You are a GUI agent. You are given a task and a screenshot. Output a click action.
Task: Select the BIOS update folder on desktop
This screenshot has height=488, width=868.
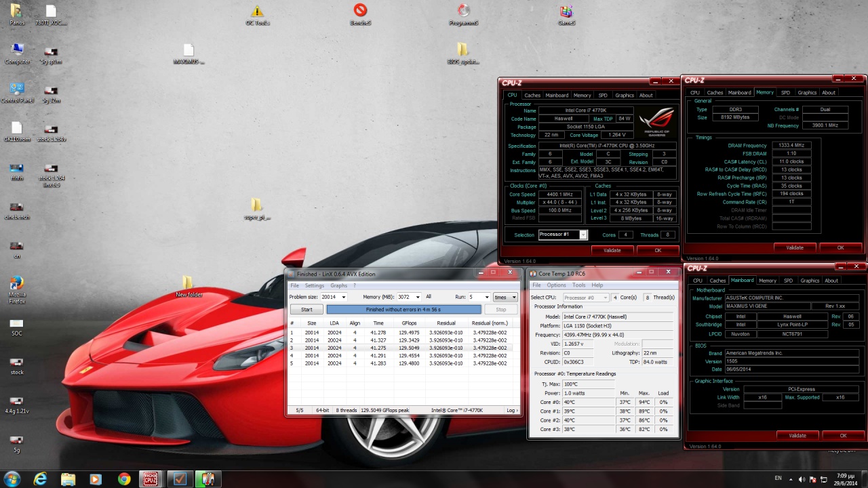(x=462, y=54)
